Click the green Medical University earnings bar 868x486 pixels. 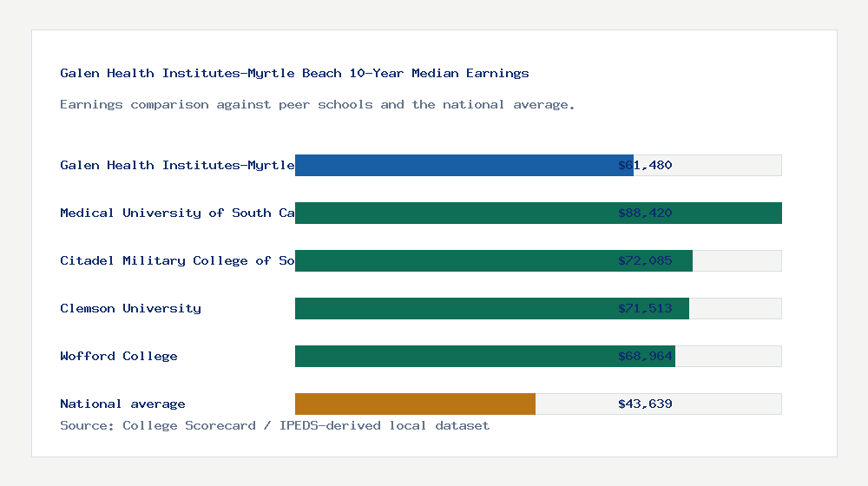[x=538, y=213]
